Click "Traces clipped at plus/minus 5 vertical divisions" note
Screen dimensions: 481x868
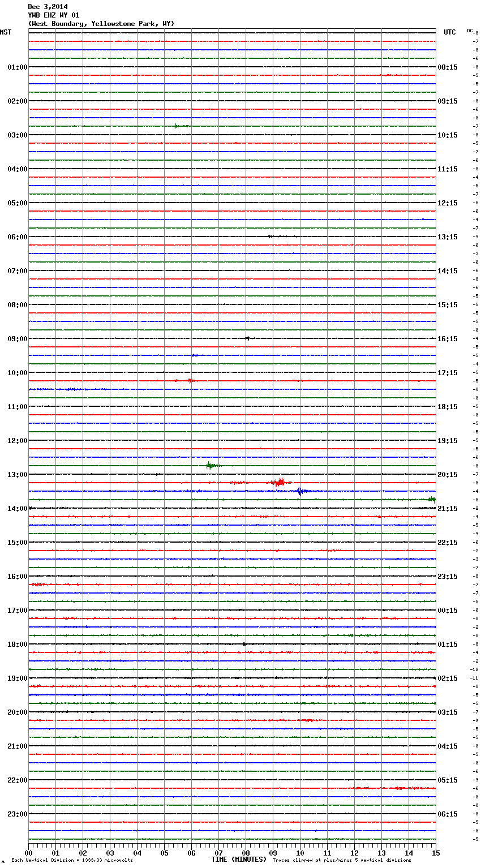tap(342, 861)
